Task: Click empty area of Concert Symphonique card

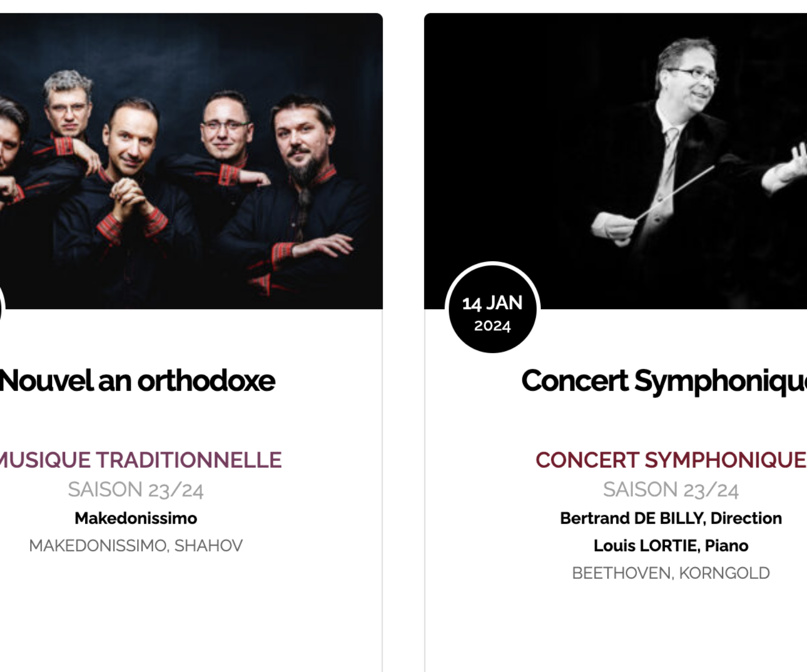Action: [x=619, y=629]
